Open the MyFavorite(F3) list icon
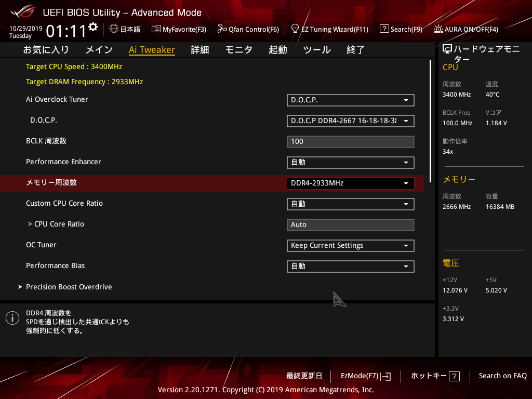This screenshot has height=399, width=532. tap(156, 29)
